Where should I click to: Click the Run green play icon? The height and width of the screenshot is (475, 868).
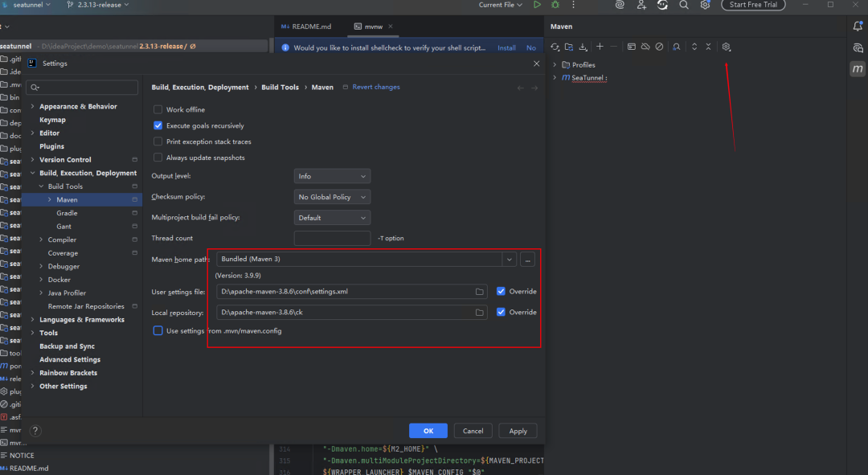tap(537, 5)
